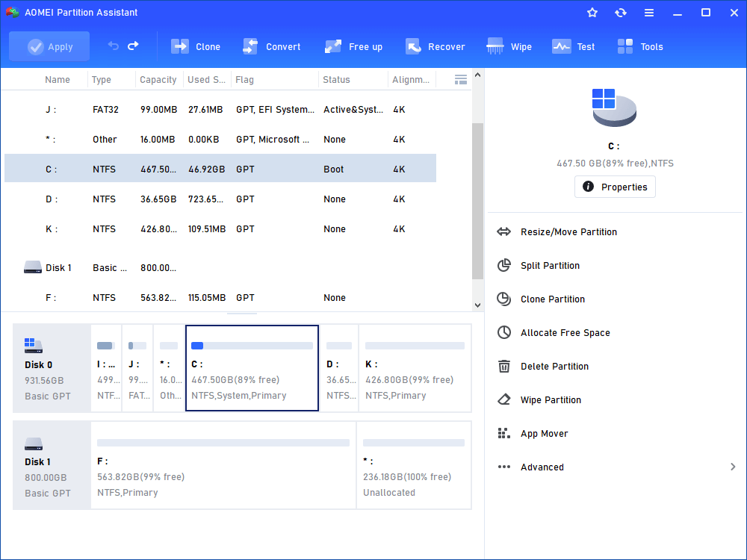Open the hamburger menu in title bar

click(649, 13)
